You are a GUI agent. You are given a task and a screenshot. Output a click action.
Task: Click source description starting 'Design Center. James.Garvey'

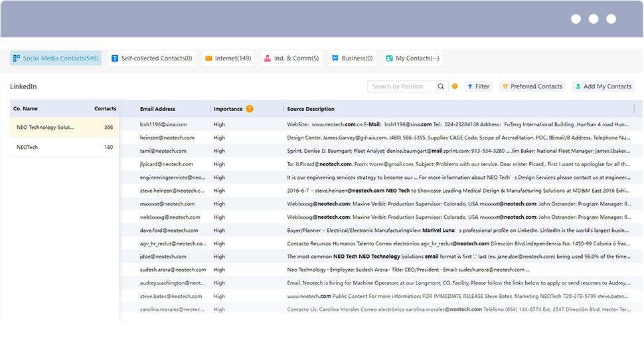point(458,138)
